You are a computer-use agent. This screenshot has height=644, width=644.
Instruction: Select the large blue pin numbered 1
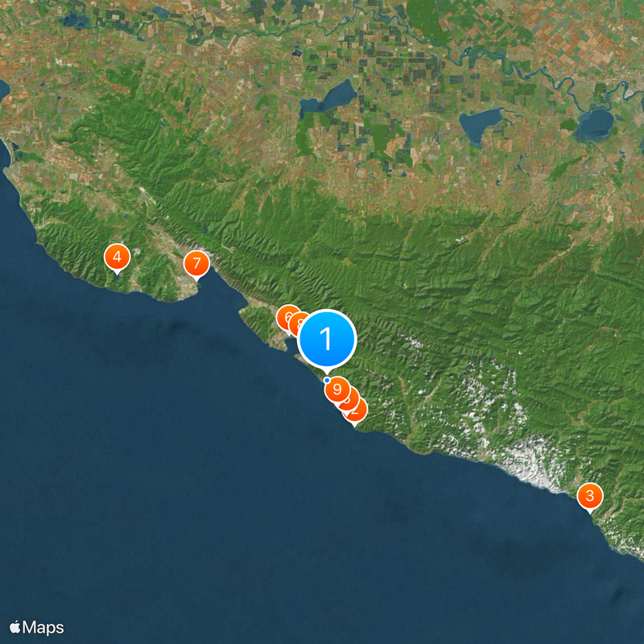[327, 338]
